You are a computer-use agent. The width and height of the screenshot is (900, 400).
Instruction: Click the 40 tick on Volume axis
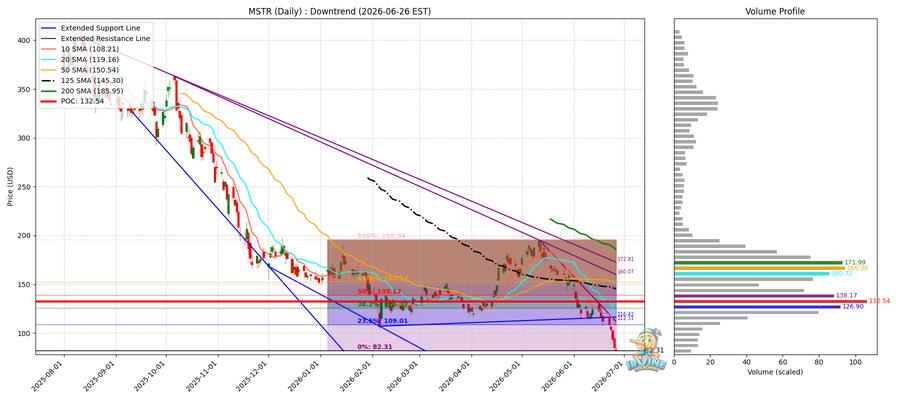pyautogui.click(x=747, y=362)
